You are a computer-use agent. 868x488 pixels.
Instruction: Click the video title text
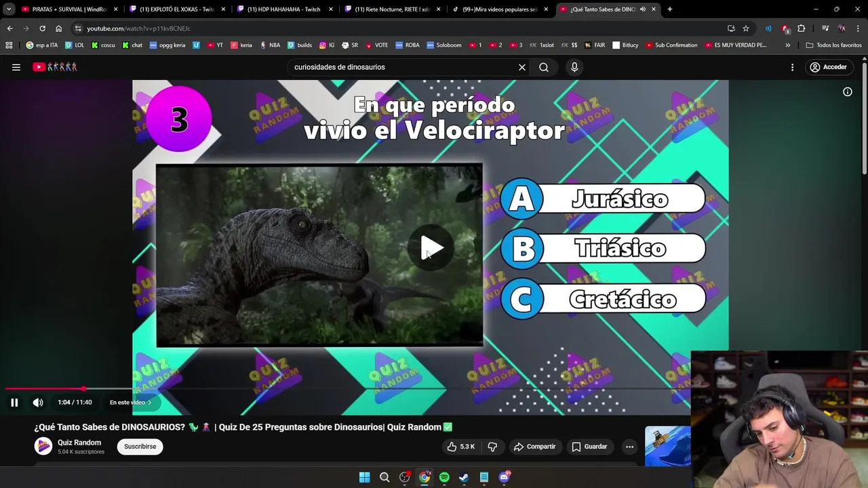coord(243,427)
